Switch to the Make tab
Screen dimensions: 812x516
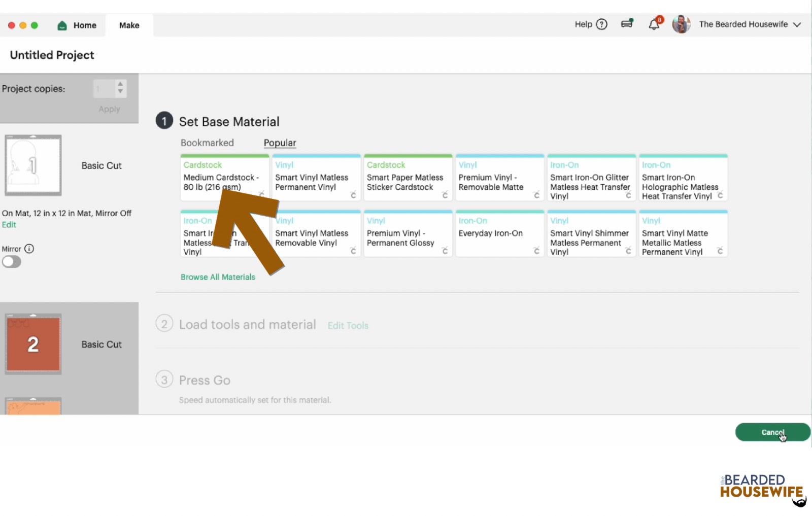click(x=129, y=25)
